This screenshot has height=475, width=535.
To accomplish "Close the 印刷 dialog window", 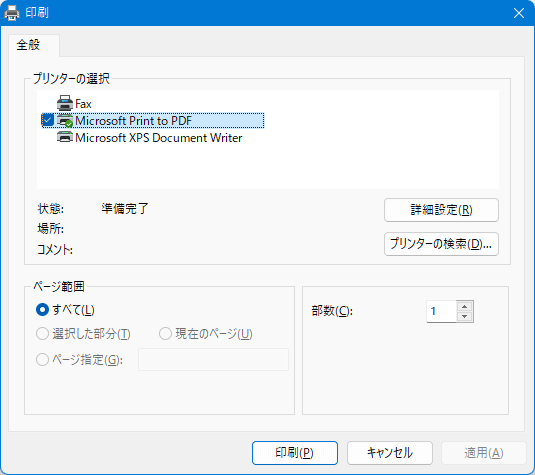I will point(519,13).
